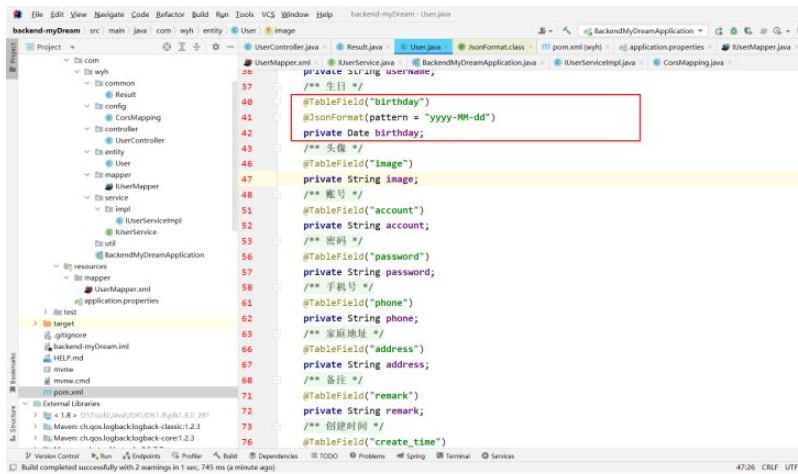Click tool windows quick access icon in status bar

[13, 467]
